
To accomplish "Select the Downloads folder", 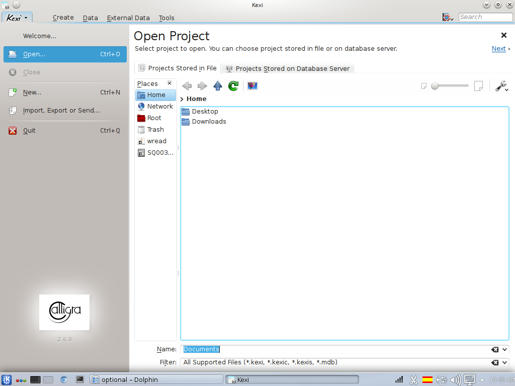I will 204,122.
